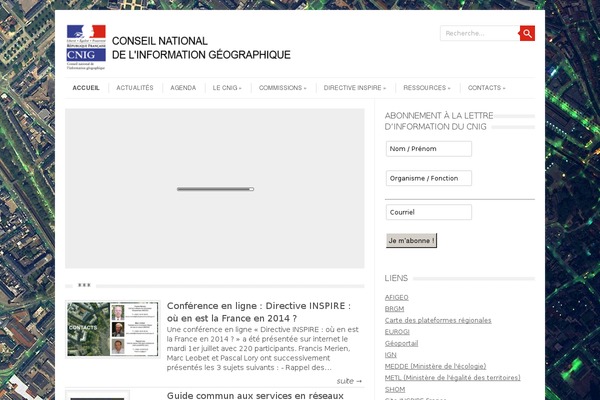The image size is (600, 400).
Task: Open the IGN link
Action: click(390, 355)
